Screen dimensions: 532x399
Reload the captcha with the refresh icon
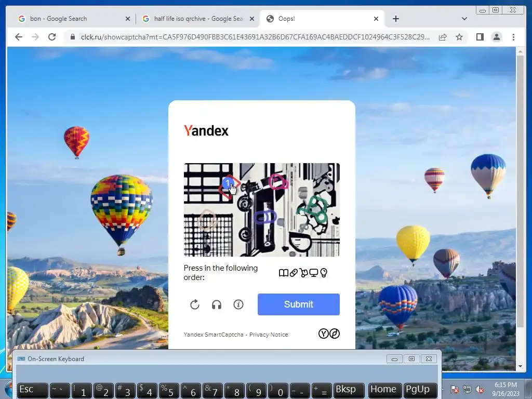[195, 304]
